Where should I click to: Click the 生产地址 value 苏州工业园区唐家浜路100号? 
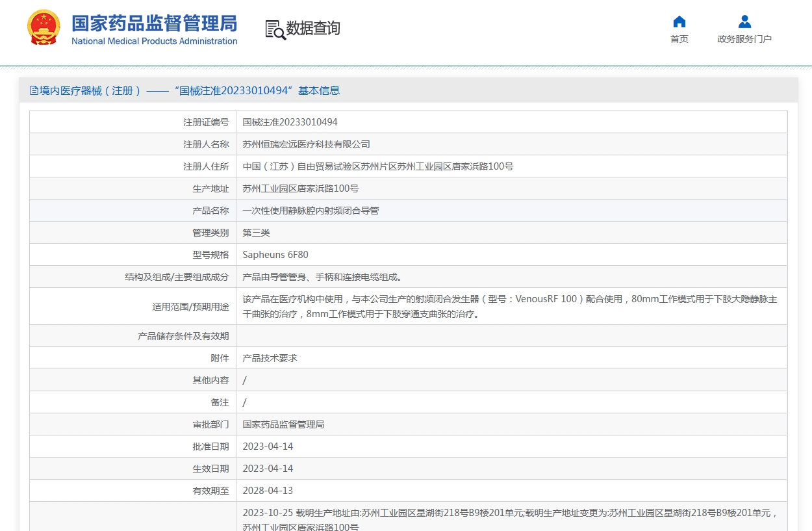point(300,188)
